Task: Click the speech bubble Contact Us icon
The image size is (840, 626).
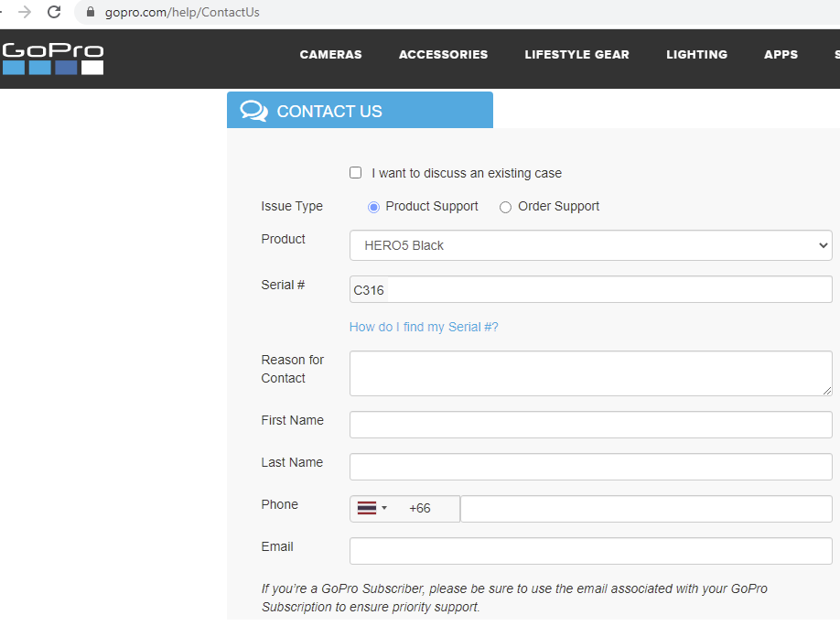Action: coord(253,109)
